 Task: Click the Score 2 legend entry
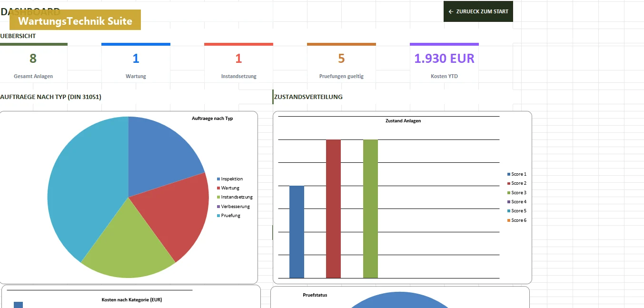pos(517,183)
